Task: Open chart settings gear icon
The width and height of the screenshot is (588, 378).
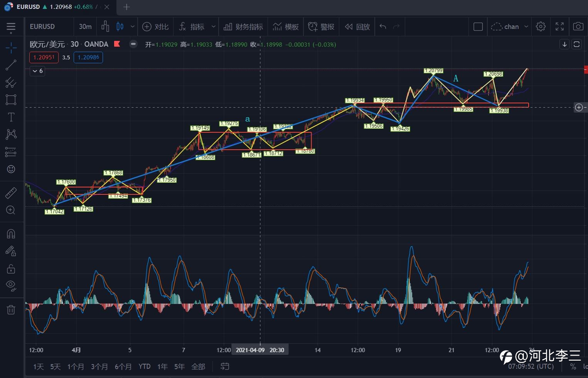Action: [541, 27]
